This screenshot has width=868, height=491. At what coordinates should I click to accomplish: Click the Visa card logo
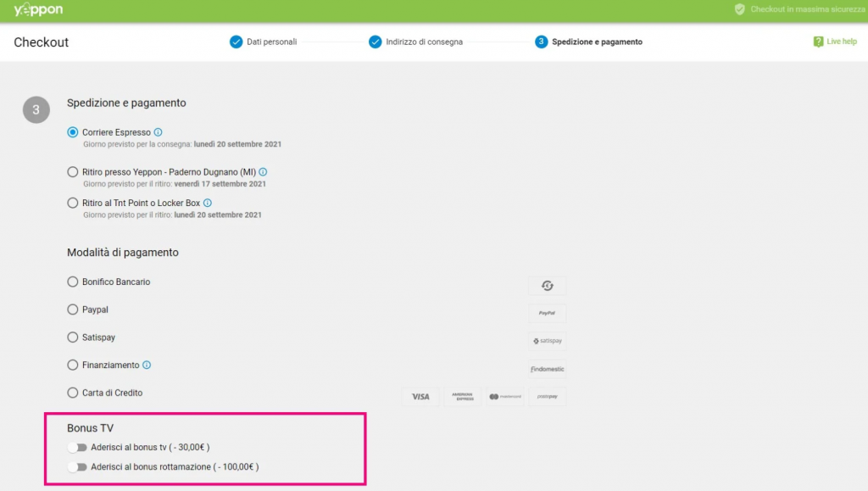[x=420, y=397]
